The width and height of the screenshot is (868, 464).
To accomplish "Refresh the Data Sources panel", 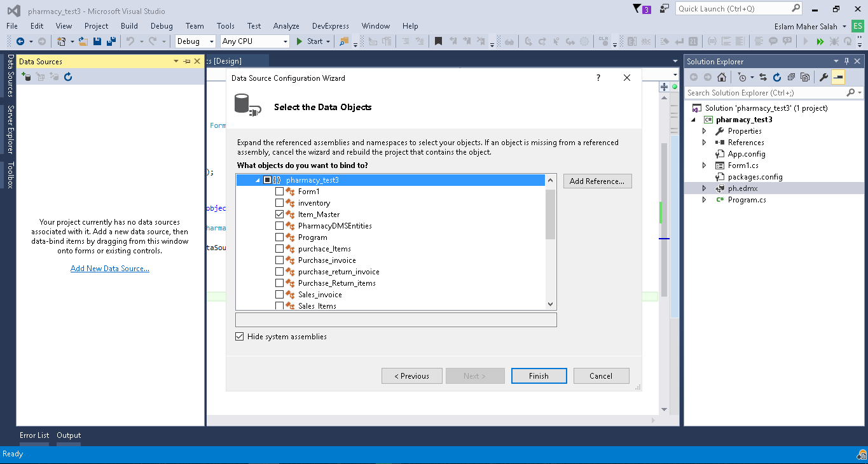I will (68, 77).
